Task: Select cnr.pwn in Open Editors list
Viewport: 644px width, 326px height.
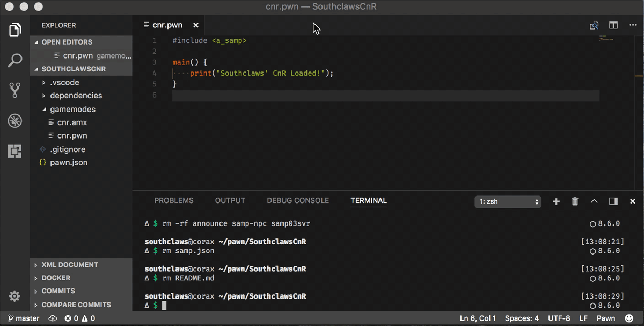Action: [x=81, y=55]
